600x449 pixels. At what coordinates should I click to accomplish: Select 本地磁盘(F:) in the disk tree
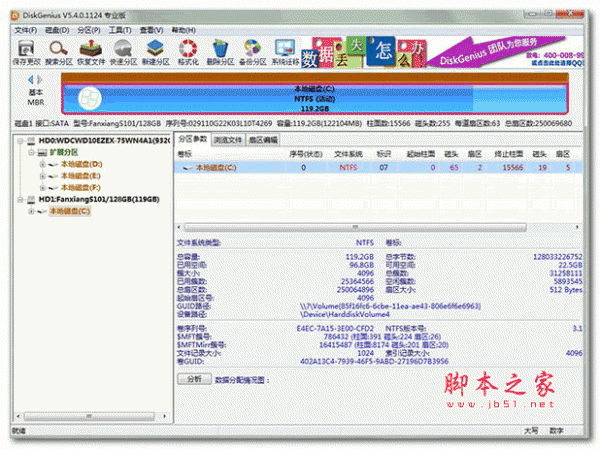[x=81, y=188]
